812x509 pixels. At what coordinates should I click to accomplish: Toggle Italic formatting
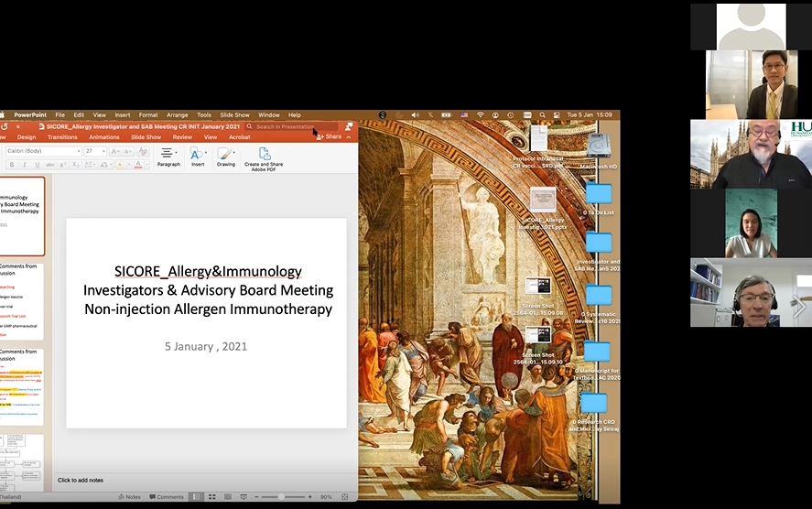point(24,165)
